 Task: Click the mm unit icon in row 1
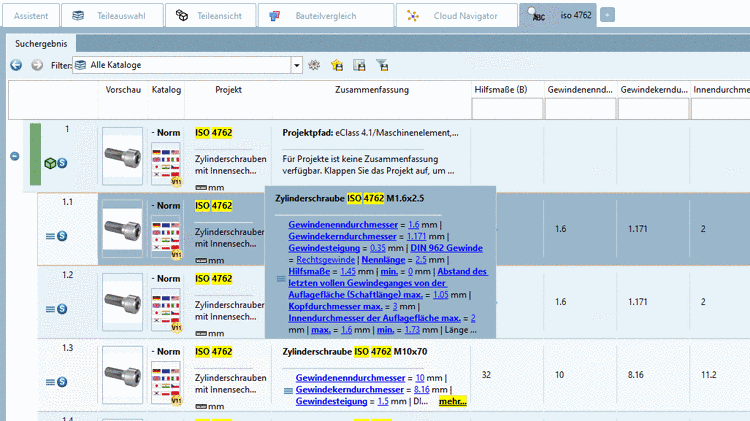[x=201, y=188]
